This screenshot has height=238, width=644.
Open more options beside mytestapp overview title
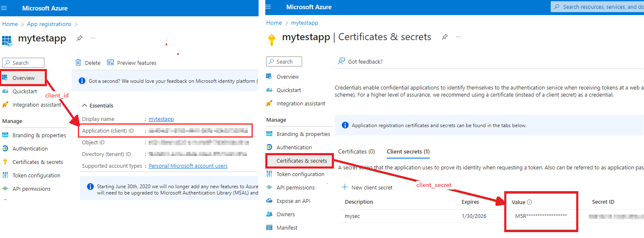tap(93, 38)
